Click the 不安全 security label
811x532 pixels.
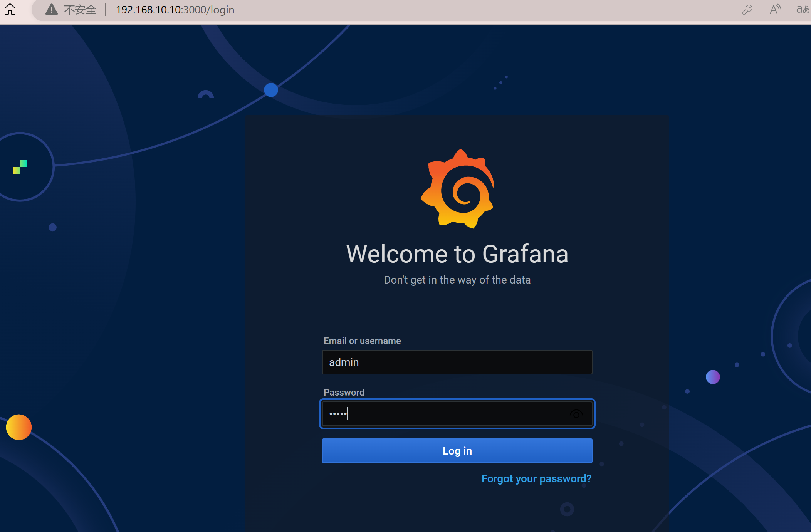click(x=80, y=10)
